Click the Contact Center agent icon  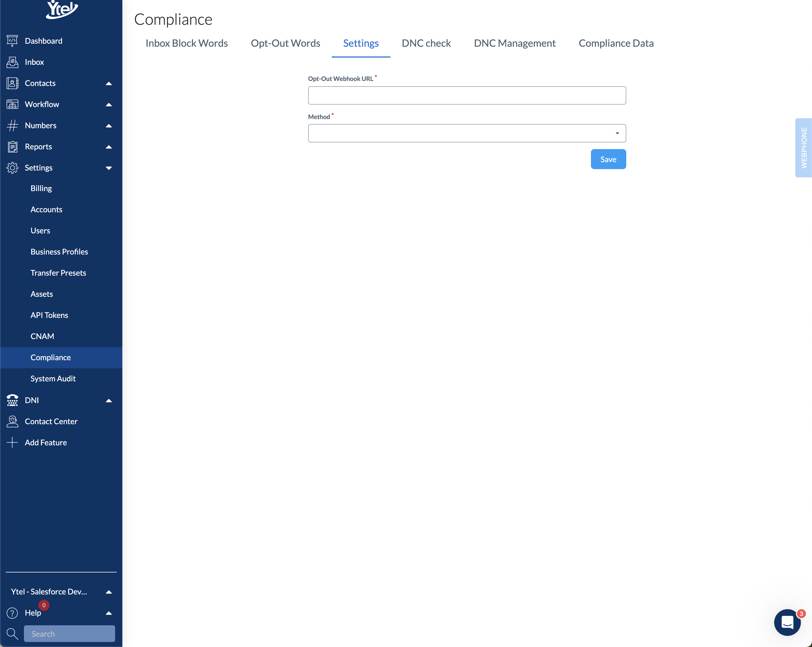pyautogui.click(x=12, y=421)
